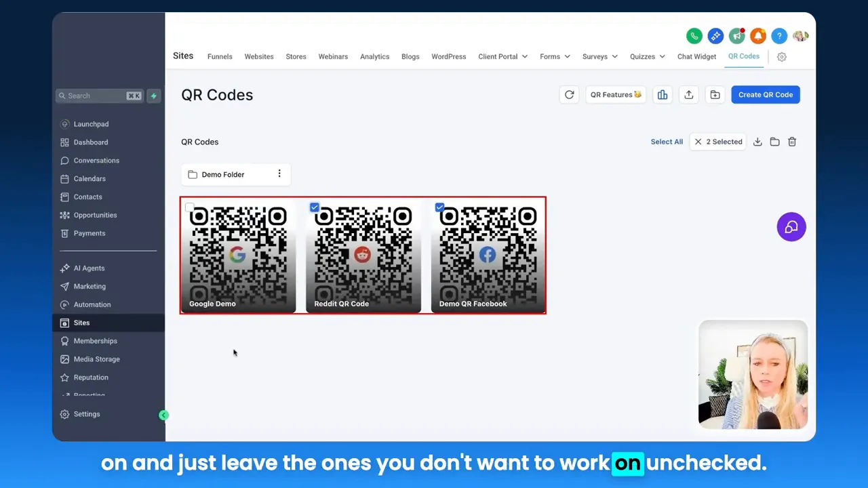Click the upload arrow icon
This screenshot has width=868, height=488.
click(689, 95)
